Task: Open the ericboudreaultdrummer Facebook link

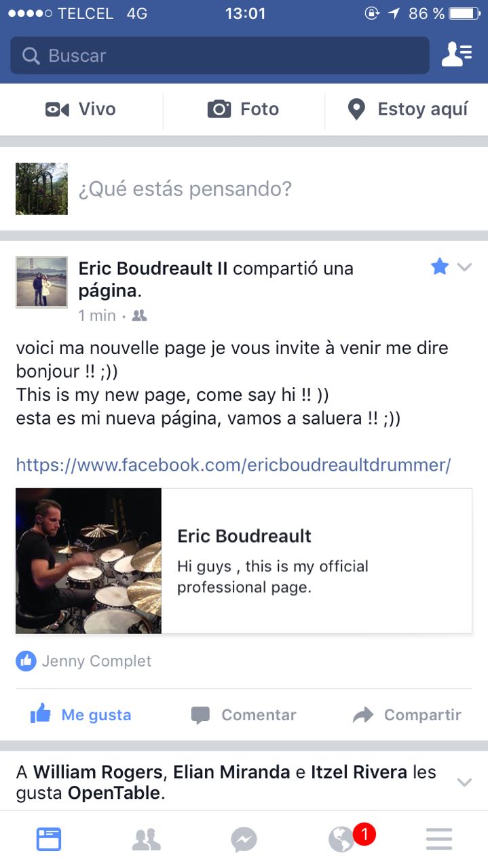Action: (233, 465)
